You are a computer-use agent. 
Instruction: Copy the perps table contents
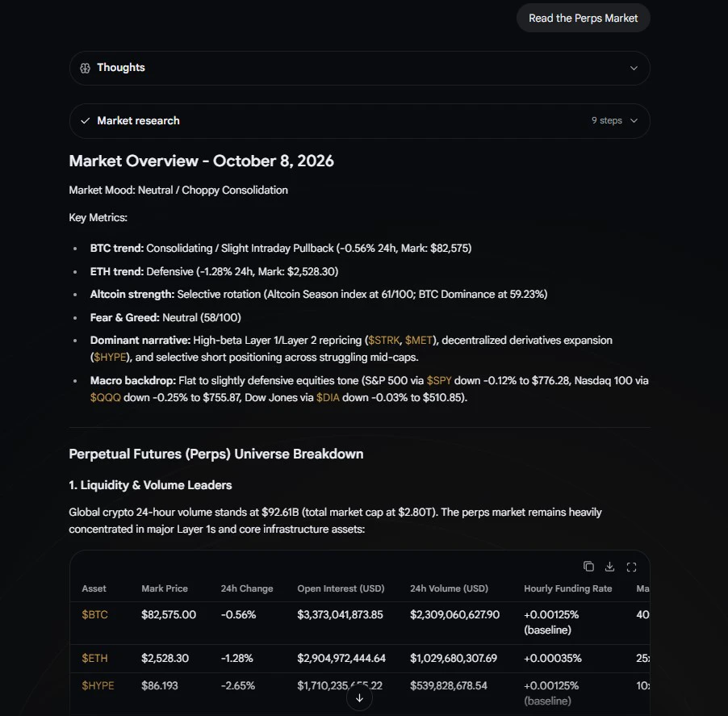(x=588, y=567)
